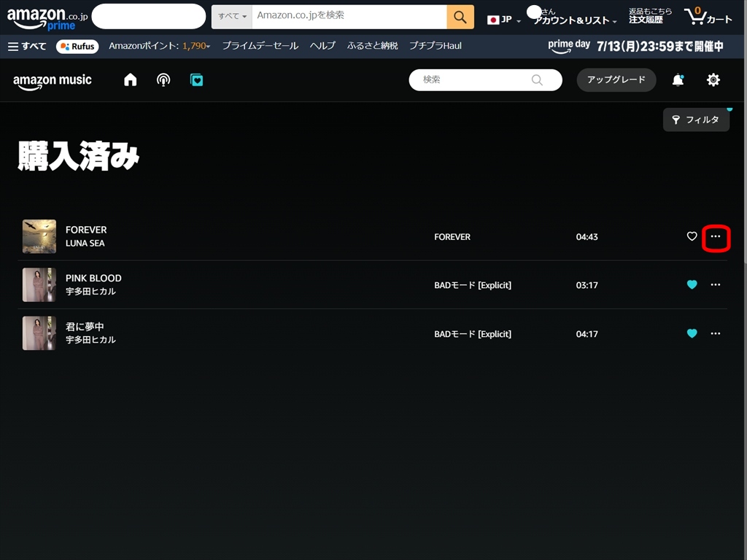Viewport: 747px width, 560px height.
Task: Open the library heart icon
Action: pos(196,80)
